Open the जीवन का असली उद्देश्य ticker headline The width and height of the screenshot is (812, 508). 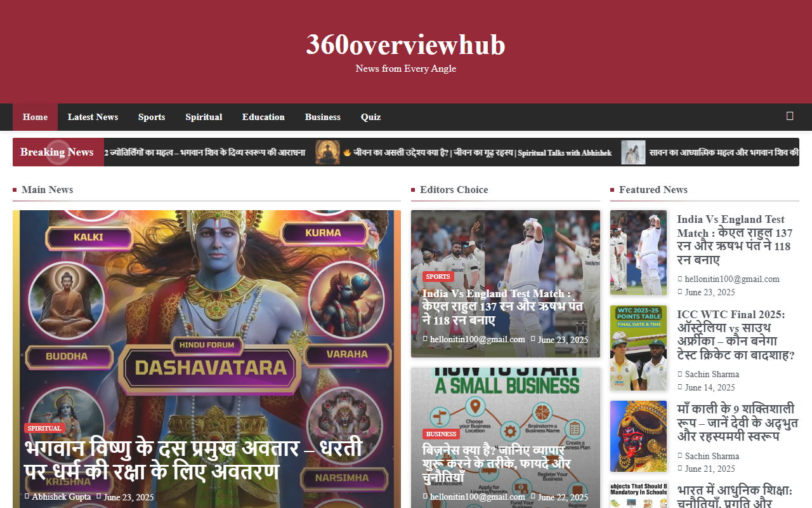click(x=477, y=152)
